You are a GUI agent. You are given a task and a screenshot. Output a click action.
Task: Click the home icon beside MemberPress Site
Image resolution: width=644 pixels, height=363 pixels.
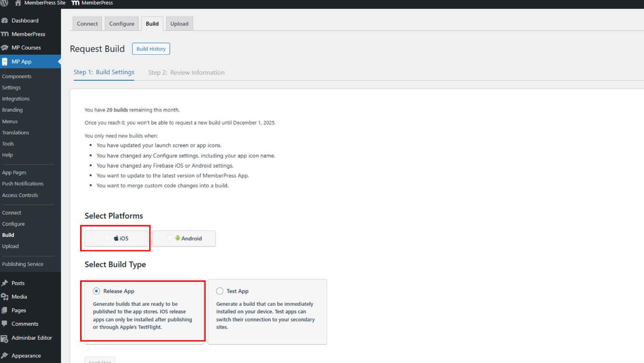click(18, 3)
